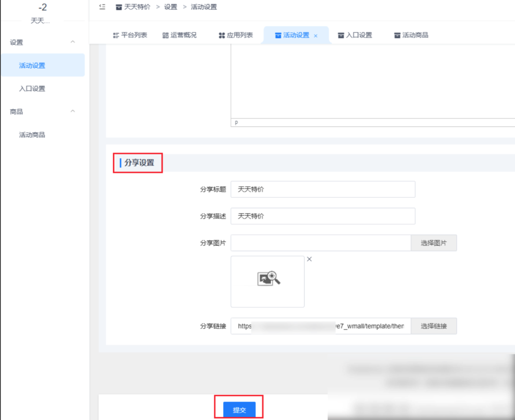The width and height of the screenshot is (515, 420).
Task: Click the sidebar collapse icon in header
Action: (103, 7)
